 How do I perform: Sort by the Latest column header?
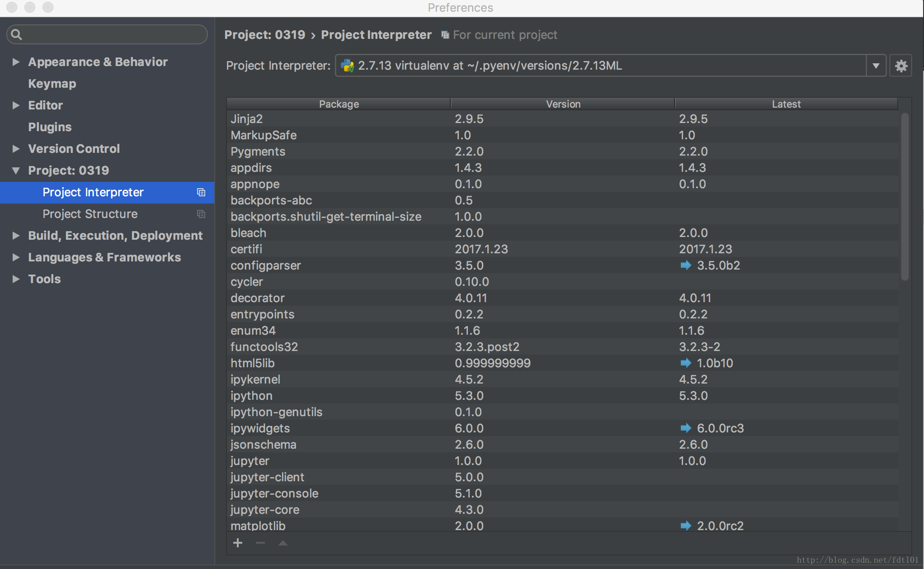[786, 104]
